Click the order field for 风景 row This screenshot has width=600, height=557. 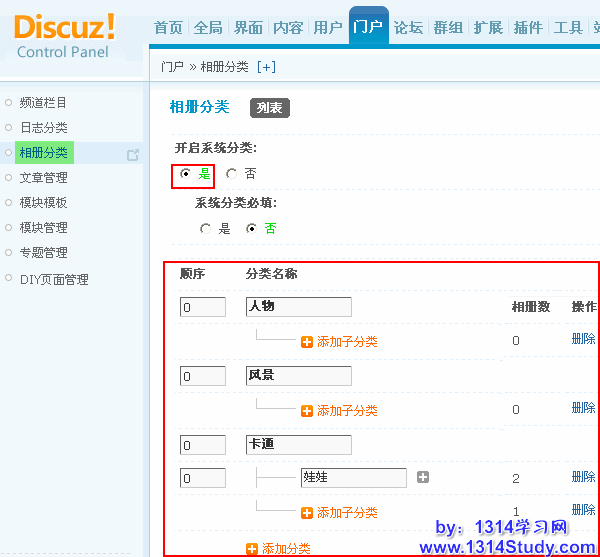[x=203, y=376]
